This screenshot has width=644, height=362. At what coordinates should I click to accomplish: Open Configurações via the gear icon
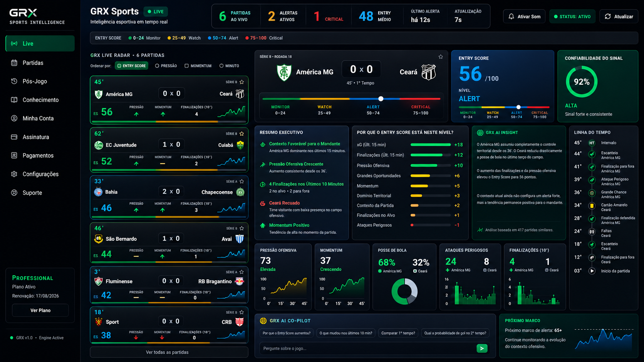pyautogui.click(x=14, y=174)
